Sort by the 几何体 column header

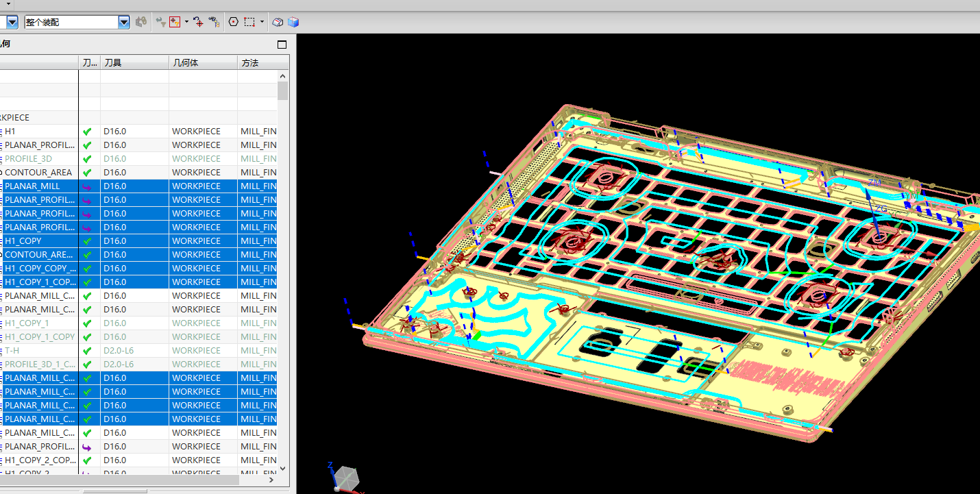click(203, 62)
